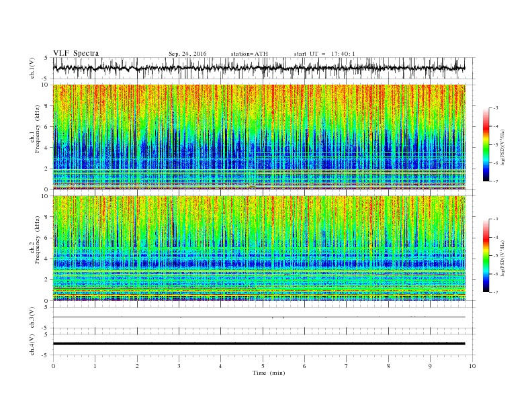Click the ch.1(V) waveform axis label

coord(32,68)
